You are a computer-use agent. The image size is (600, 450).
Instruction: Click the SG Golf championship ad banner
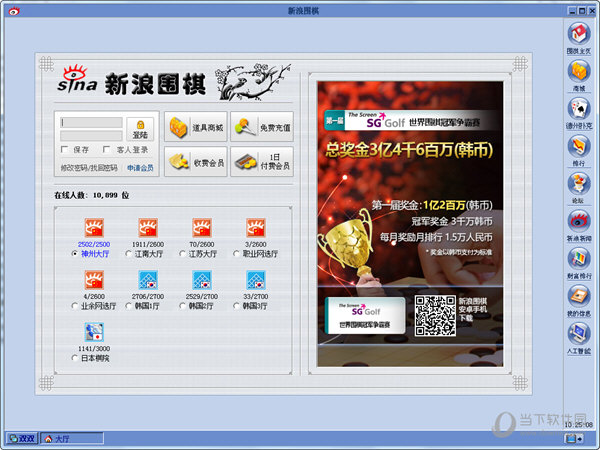click(410, 224)
